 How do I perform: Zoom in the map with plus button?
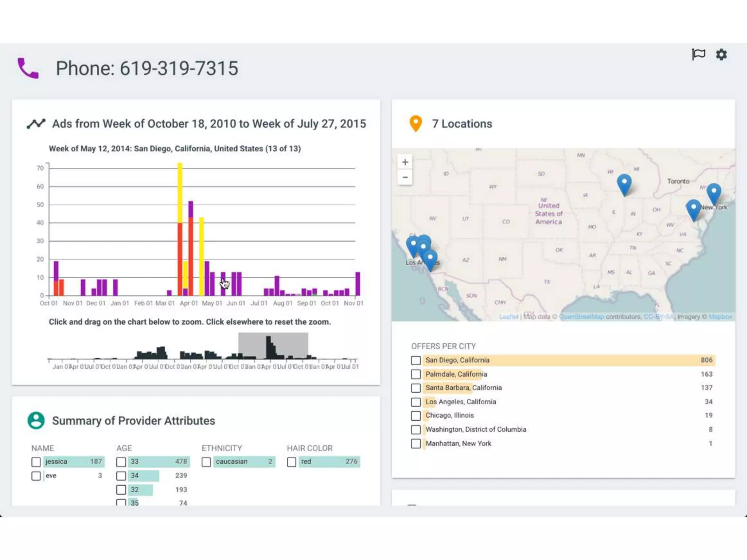pos(405,162)
